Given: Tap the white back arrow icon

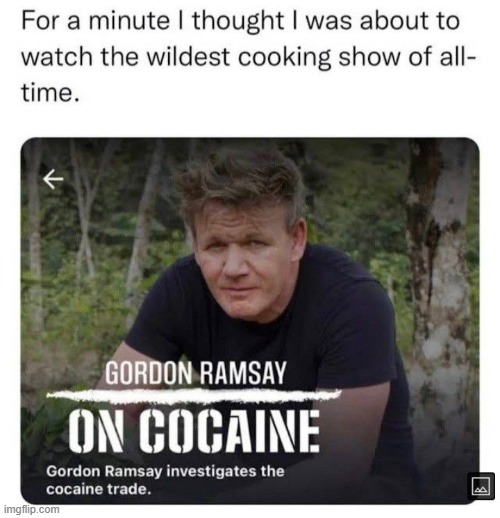Looking at the screenshot, I should coord(53,179).
